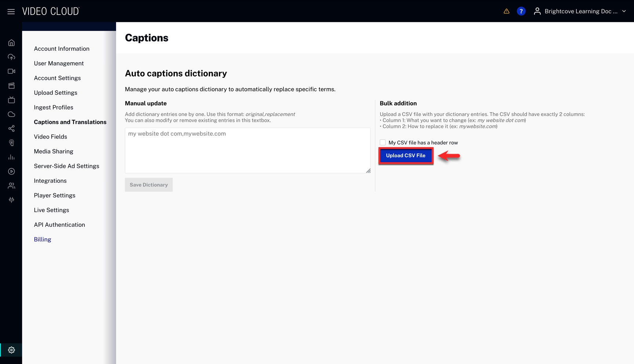
Task: Click the yellow warning alert icon
Action: (506, 11)
